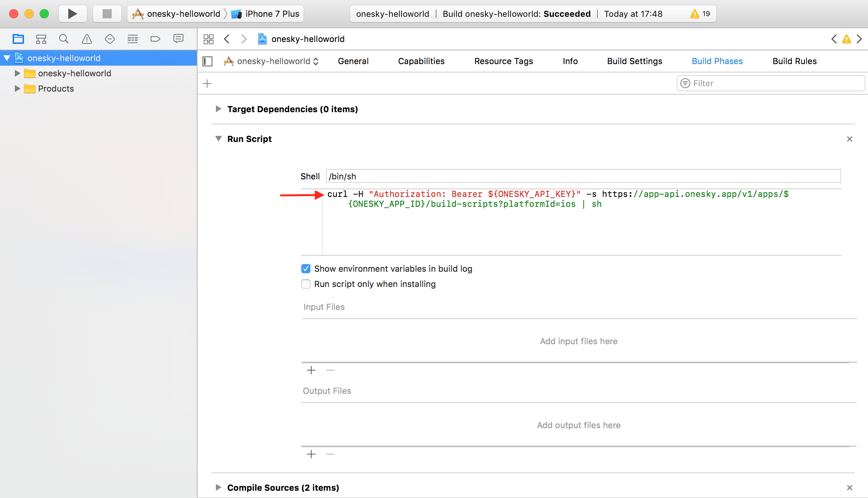Screen dimensions: 868x498
Task: Add an output file
Action: 311,454
